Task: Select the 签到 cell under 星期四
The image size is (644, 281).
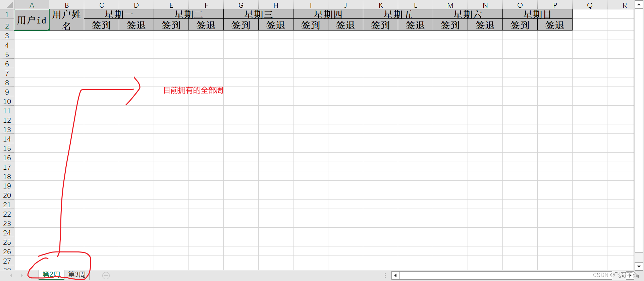Action: 311,25
